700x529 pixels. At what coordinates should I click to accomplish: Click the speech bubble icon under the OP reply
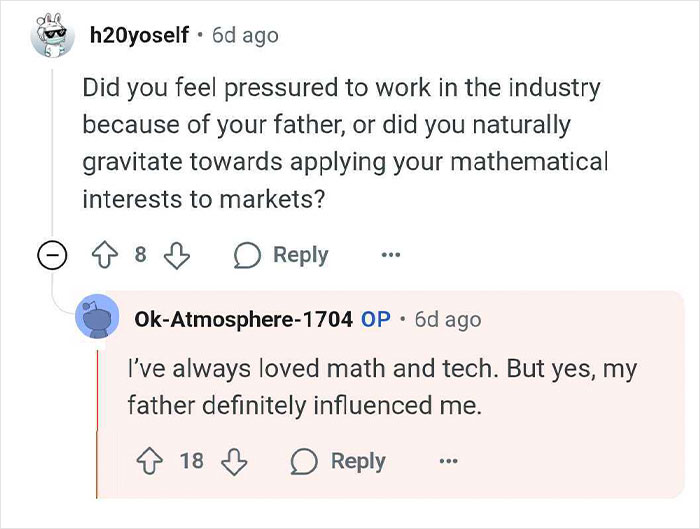(x=303, y=461)
